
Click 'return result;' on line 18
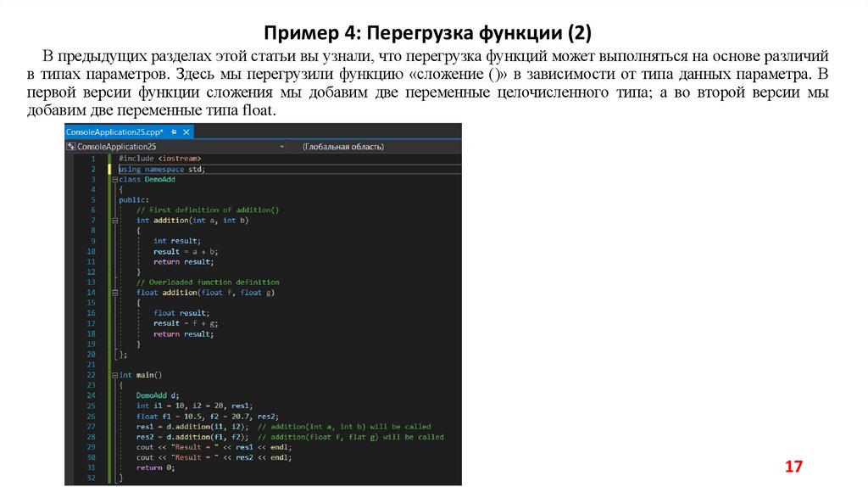point(183,334)
